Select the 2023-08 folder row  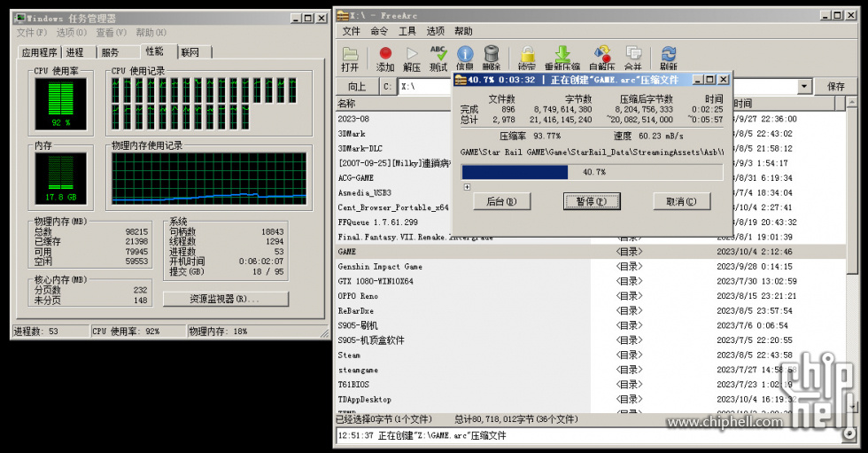(393, 119)
